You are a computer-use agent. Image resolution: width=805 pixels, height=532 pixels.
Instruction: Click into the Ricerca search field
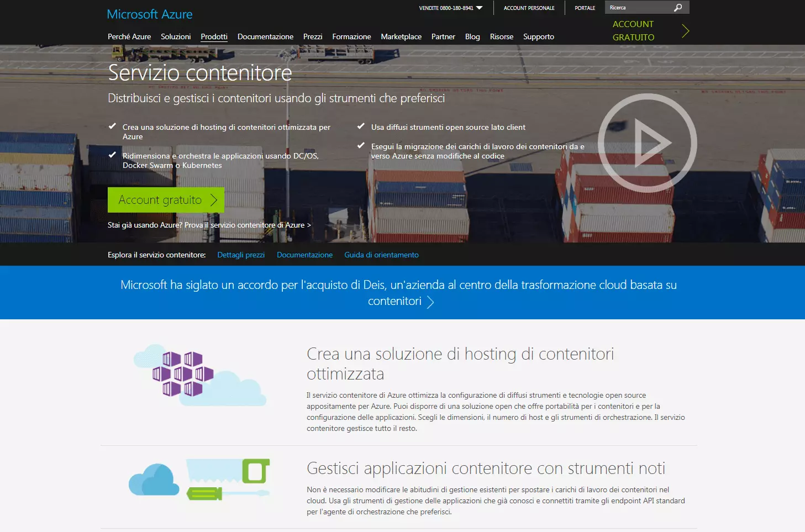point(638,8)
